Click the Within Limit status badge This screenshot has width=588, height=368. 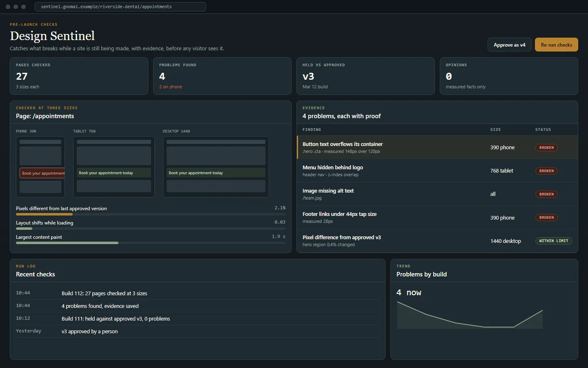554,241
